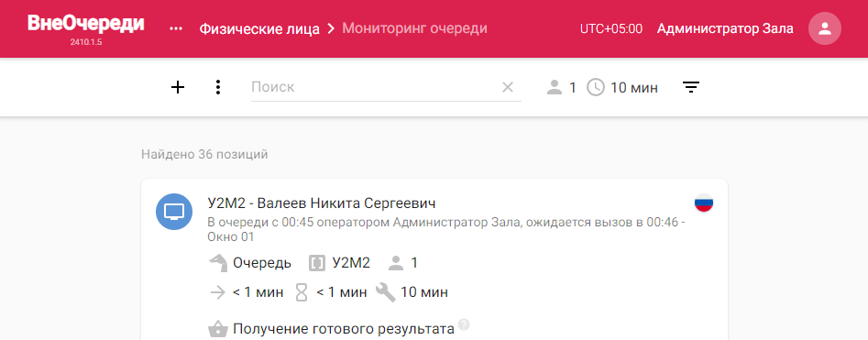Go to Физические лица breadcrumb
The image size is (868, 340).
point(259,28)
